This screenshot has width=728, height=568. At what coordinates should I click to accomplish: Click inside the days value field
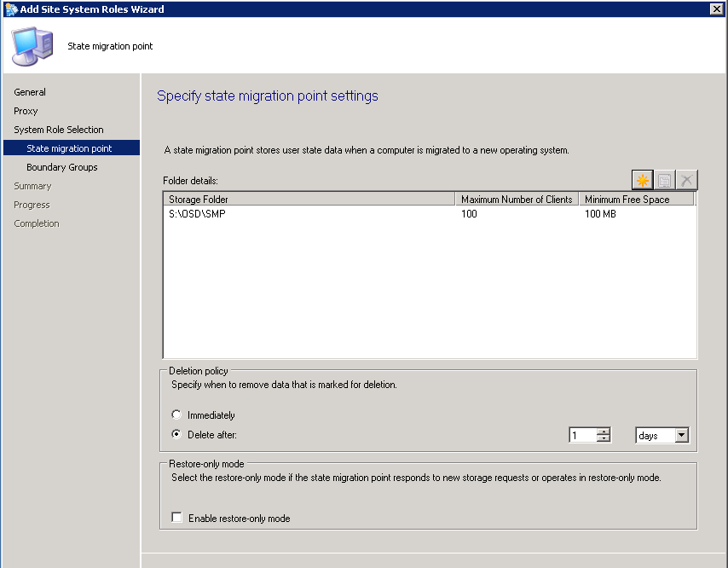[584, 435]
